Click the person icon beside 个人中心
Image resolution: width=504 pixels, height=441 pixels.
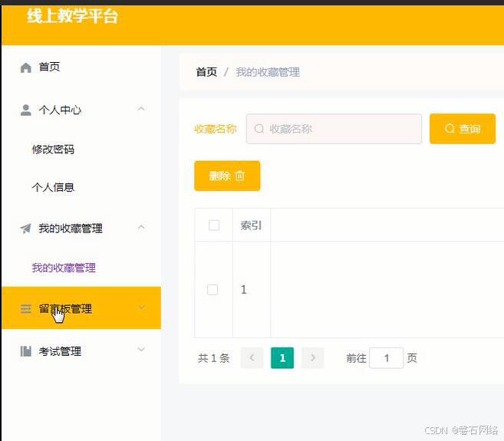(26, 110)
